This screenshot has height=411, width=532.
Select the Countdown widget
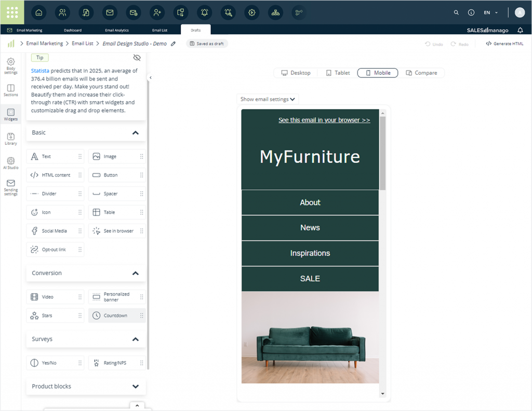point(115,316)
